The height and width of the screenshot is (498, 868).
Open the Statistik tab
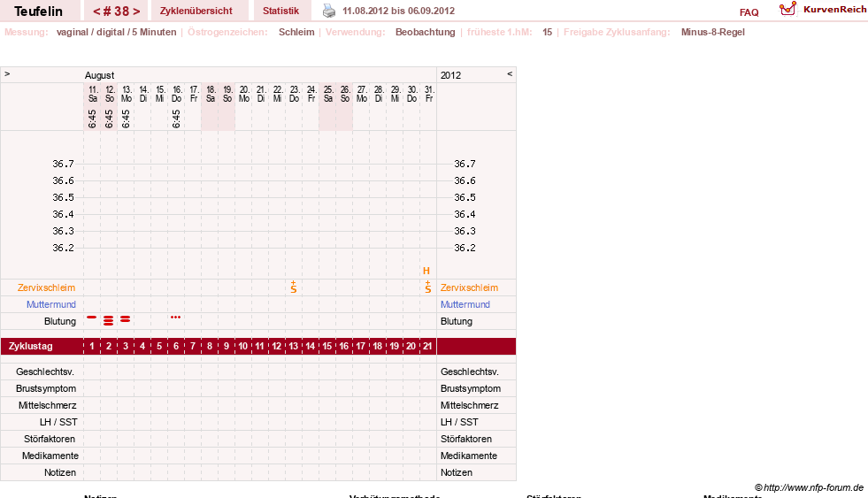(x=280, y=11)
